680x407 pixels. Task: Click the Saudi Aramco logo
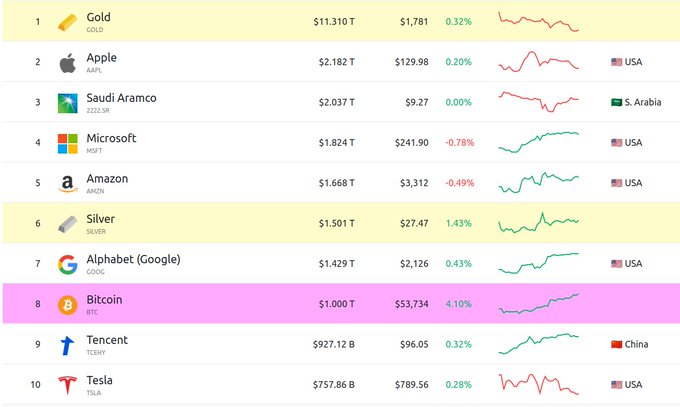click(x=68, y=103)
